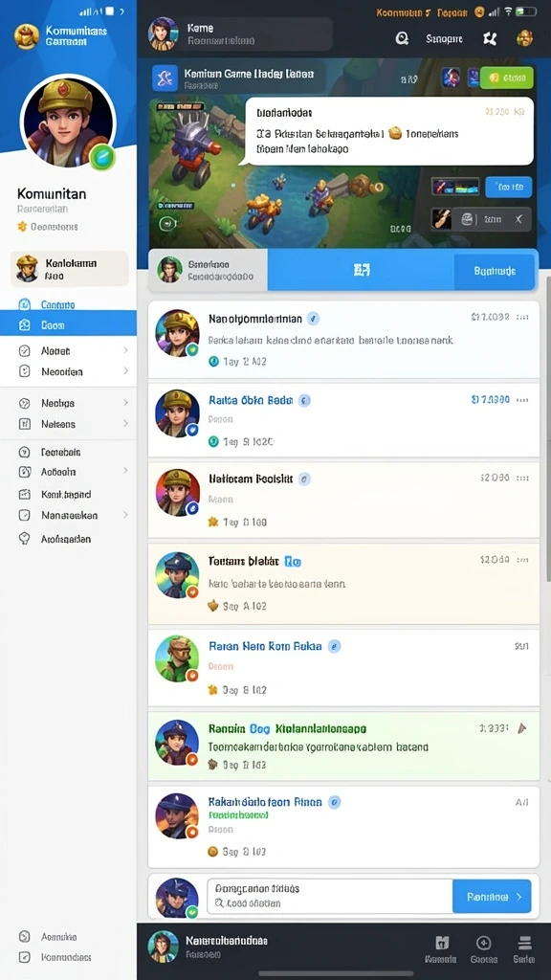Image resolution: width=551 pixels, height=980 pixels.
Task: Click the message input field at bottom
Action: coord(330,896)
